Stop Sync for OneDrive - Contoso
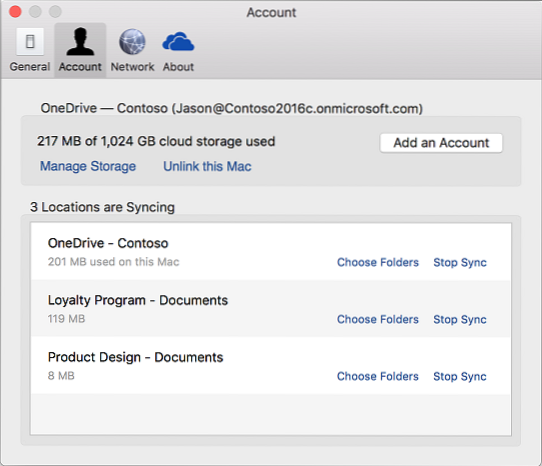The height and width of the screenshot is (466, 542). tap(460, 262)
